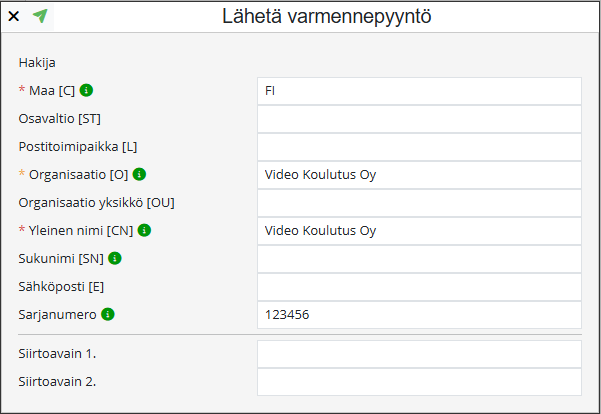Click the Sähköposti [E] input field
Image resolution: width=601 pixels, height=414 pixels.
pyautogui.click(x=419, y=287)
